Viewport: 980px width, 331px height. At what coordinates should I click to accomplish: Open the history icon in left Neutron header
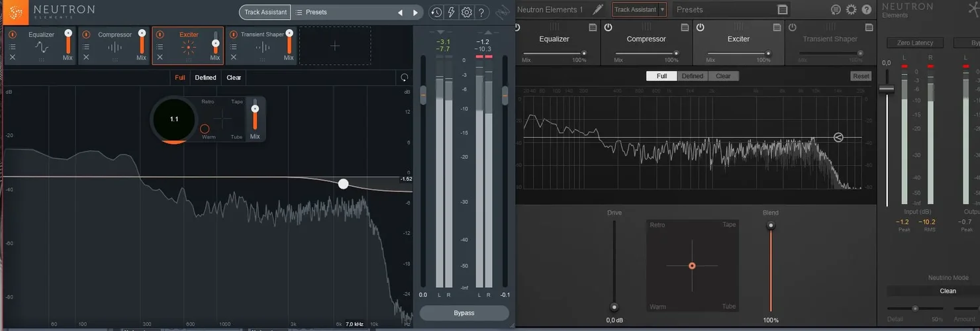point(436,13)
